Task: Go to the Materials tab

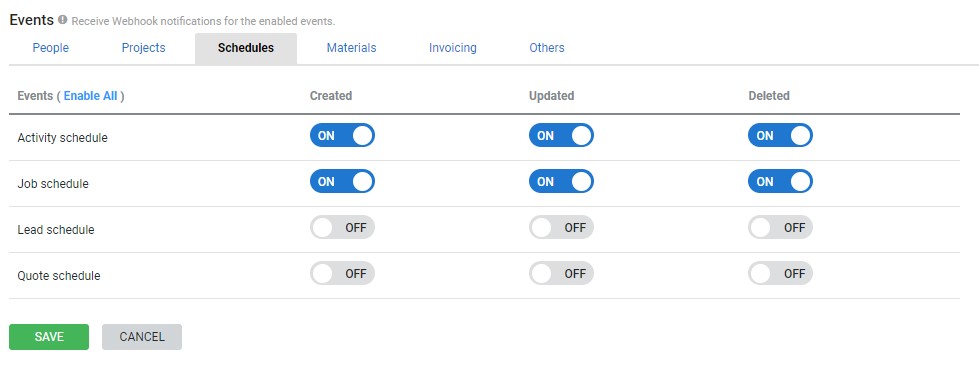Action: (352, 48)
